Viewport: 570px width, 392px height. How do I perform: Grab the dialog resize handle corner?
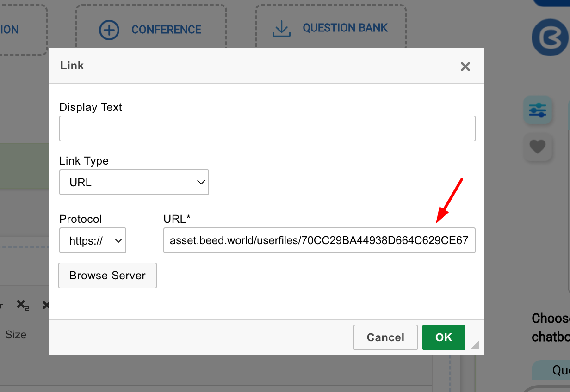pos(475,345)
